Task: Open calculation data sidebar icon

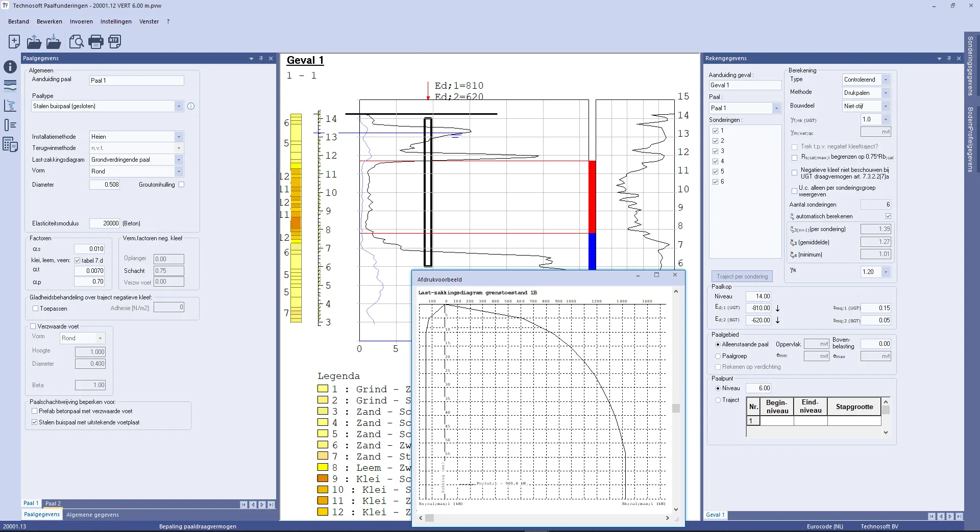Action: click(10, 145)
